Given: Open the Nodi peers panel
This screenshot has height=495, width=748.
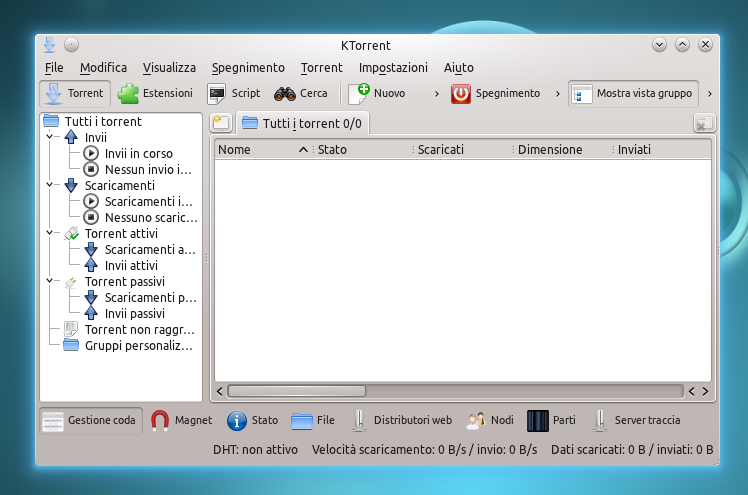Looking at the screenshot, I should pos(489,421).
